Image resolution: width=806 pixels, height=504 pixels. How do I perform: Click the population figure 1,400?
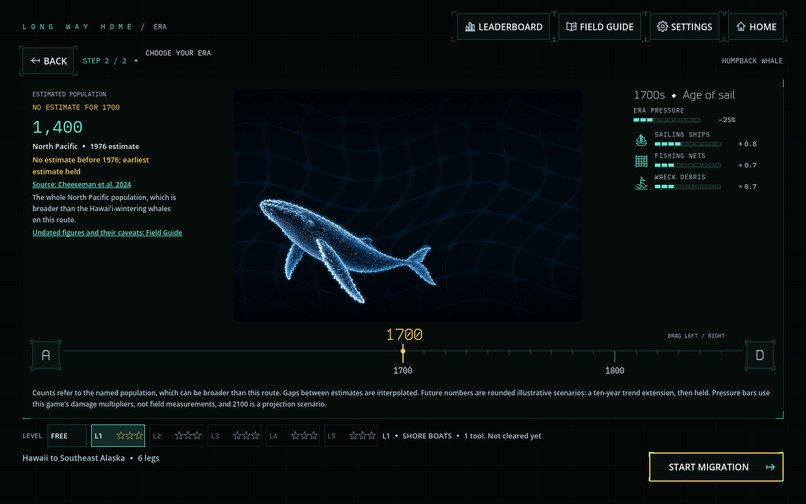point(58,127)
